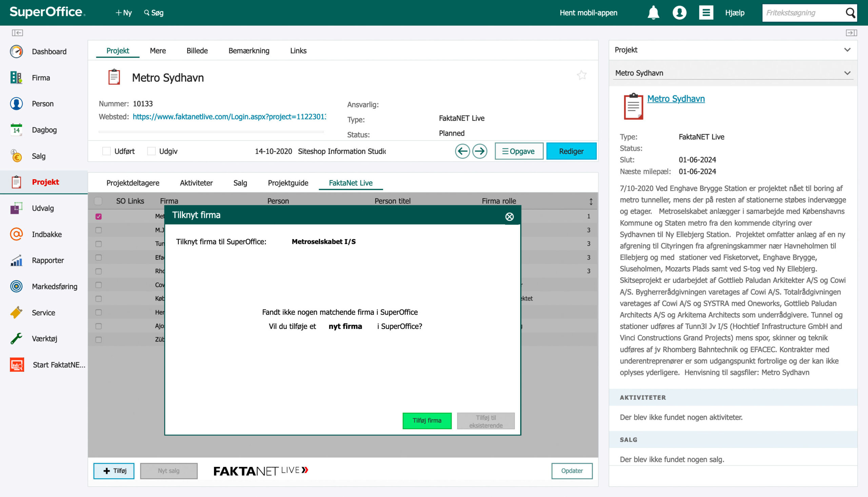Open Dagbog calendar in the sidebar
Screen dimensions: 868x497
click(x=44, y=130)
